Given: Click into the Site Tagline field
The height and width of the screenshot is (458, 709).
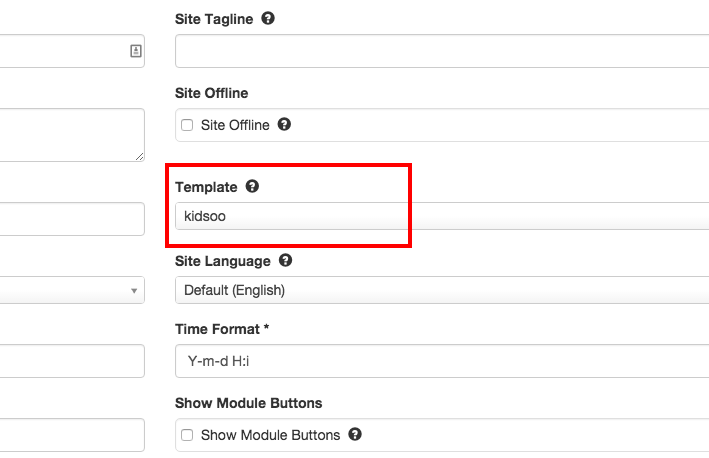Looking at the screenshot, I should pos(440,50).
